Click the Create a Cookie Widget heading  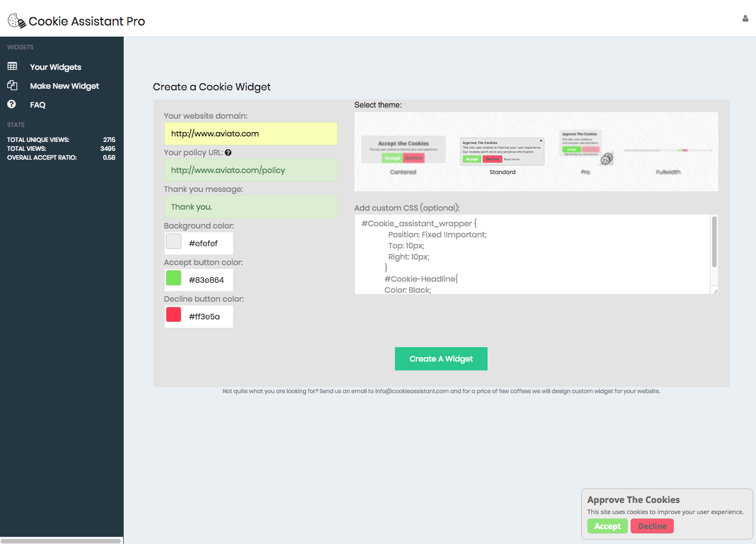(212, 87)
